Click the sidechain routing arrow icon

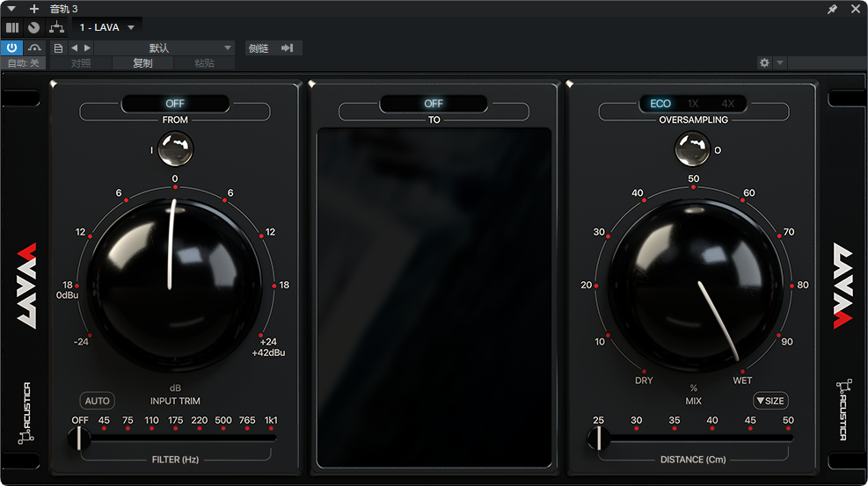coord(288,48)
